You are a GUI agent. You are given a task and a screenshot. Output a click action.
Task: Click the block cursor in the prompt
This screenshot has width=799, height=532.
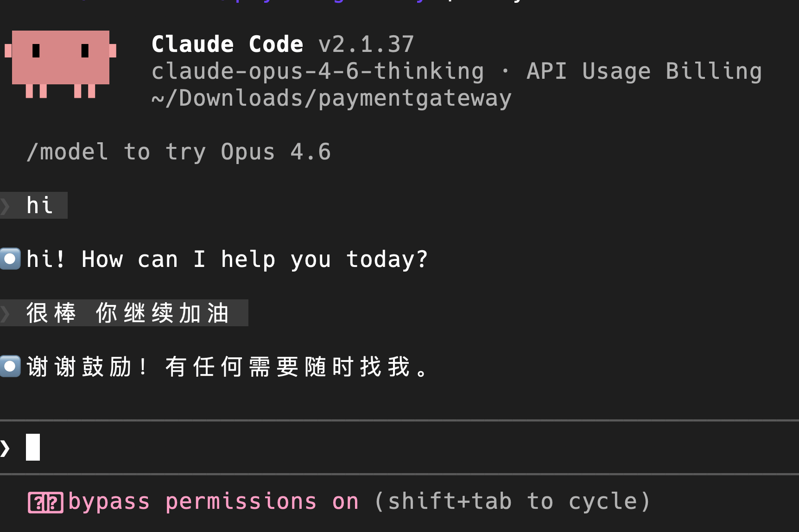pyautogui.click(x=33, y=447)
